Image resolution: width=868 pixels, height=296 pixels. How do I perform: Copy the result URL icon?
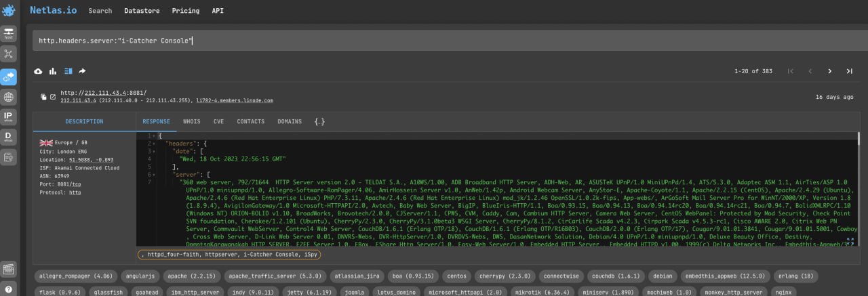pyautogui.click(x=43, y=97)
